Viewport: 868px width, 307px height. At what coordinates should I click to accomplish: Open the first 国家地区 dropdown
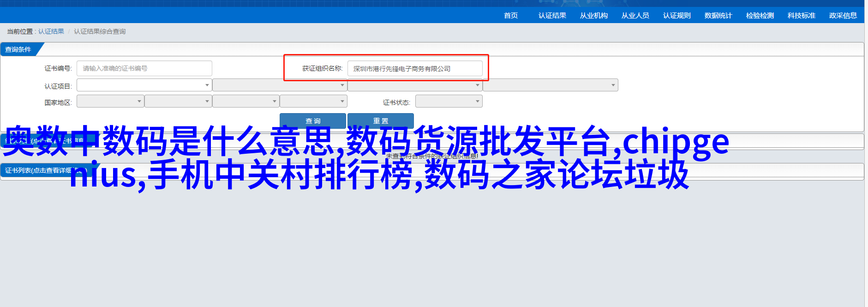[x=110, y=101]
